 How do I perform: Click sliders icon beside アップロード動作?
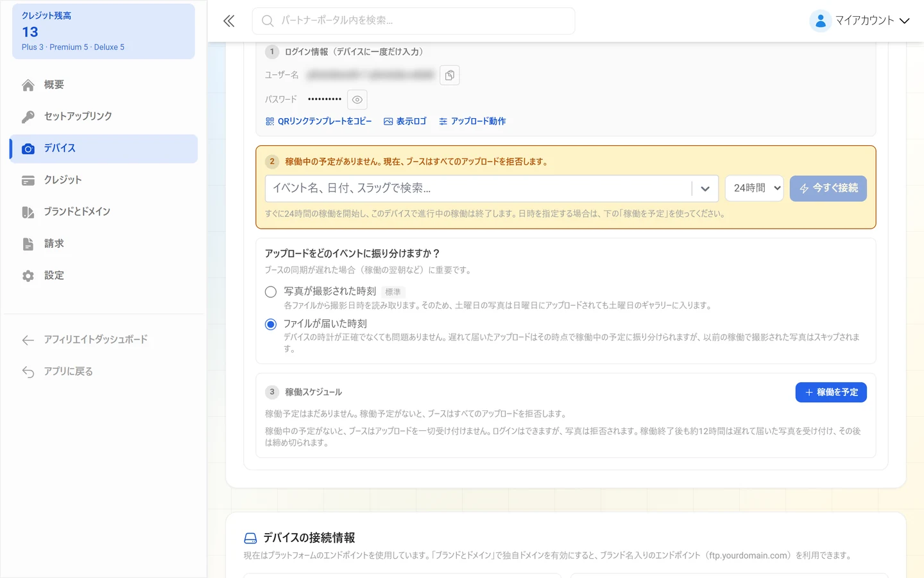tap(443, 121)
